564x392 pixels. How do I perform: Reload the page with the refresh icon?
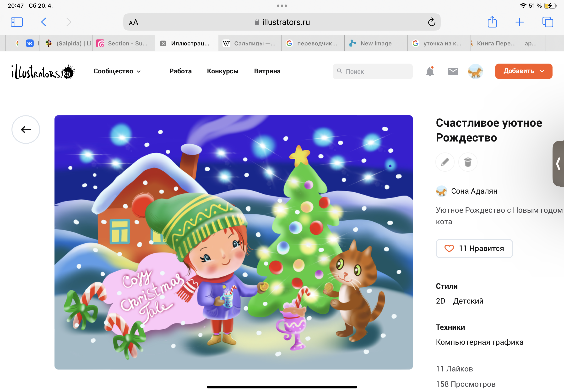point(431,22)
